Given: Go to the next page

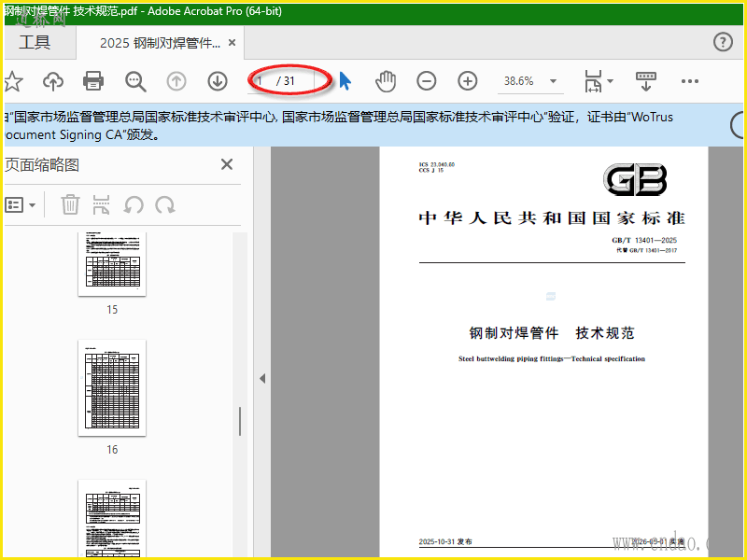Looking at the screenshot, I should pos(218,81).
